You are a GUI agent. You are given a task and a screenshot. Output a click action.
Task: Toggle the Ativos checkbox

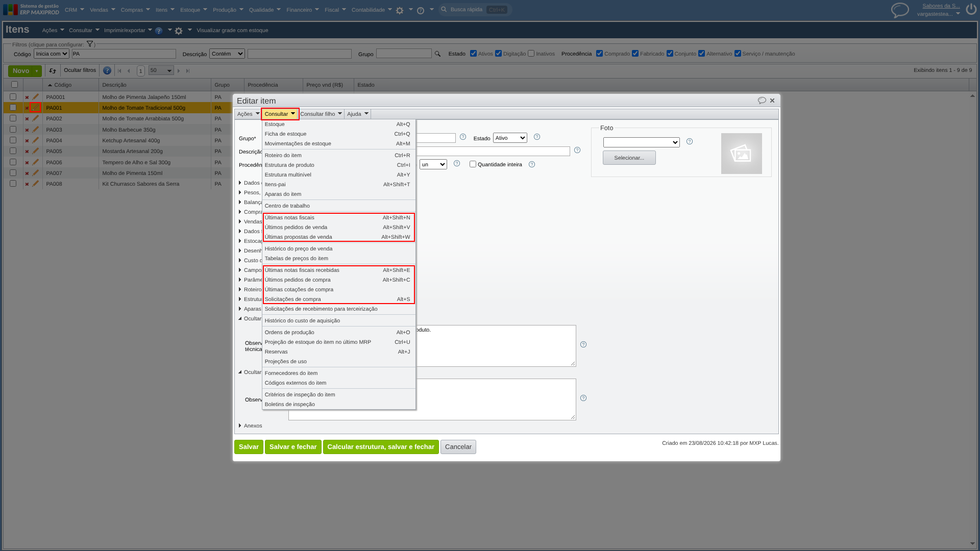pyautogui.click(x=474, y=54)
